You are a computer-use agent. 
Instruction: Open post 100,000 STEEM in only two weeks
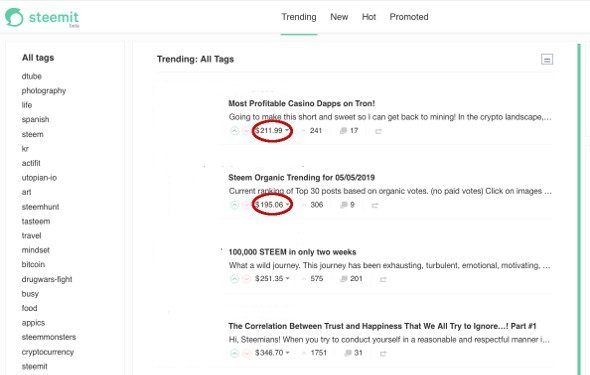point(292,252)
